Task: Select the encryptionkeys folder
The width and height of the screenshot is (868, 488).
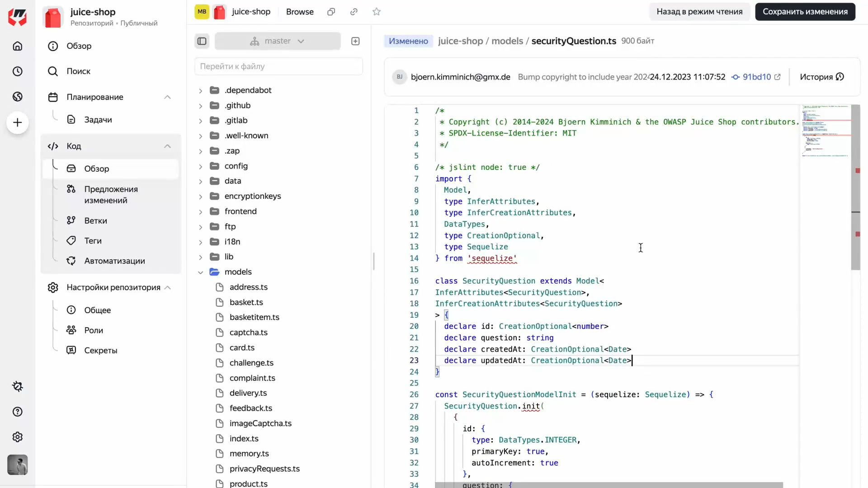Action: pyautogui.click(x=253, y=197)
